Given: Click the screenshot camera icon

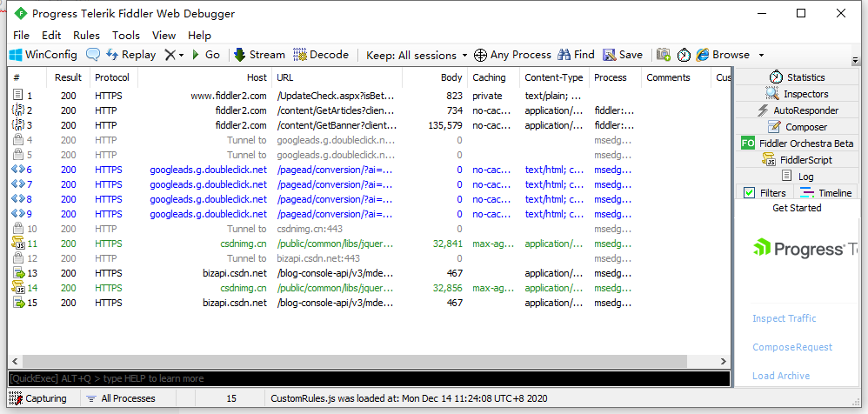Looking at the screenshot, I should (664, 55).
